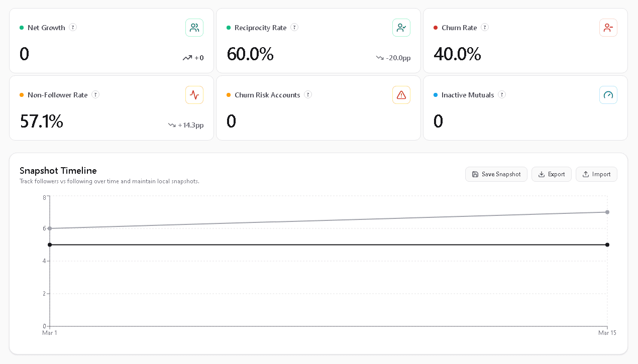Click the people icon on Net Growth card

click(194, 28)
